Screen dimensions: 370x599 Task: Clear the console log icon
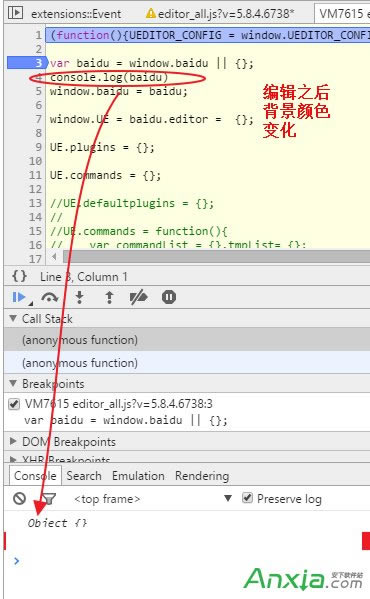pyautogui.click(x=19, y=499)
